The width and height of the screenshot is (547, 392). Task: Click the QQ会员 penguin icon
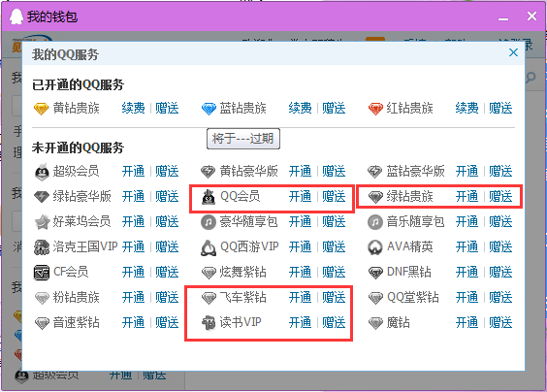click(209, 197)
